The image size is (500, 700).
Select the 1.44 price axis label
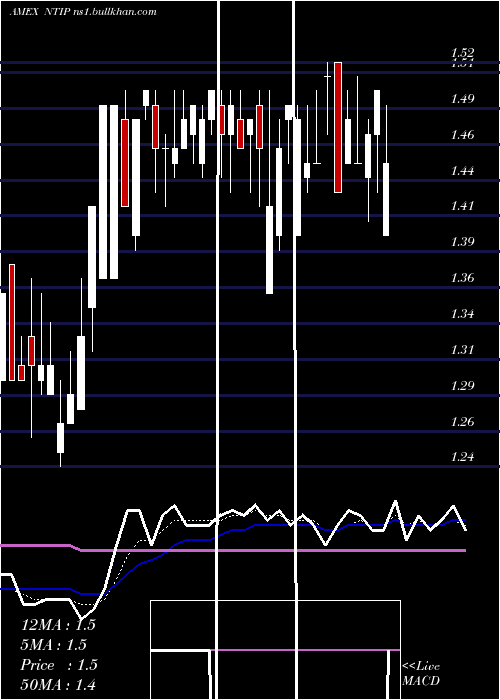tap(462, 171)
